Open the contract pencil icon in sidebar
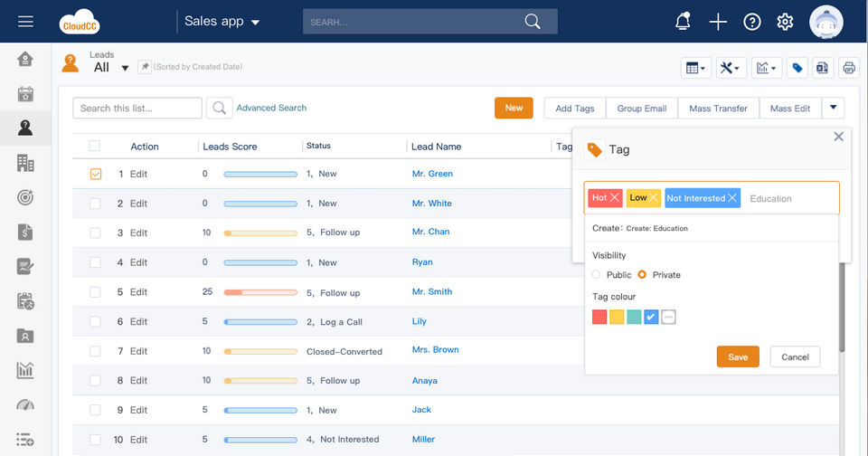 click(25, 267)
